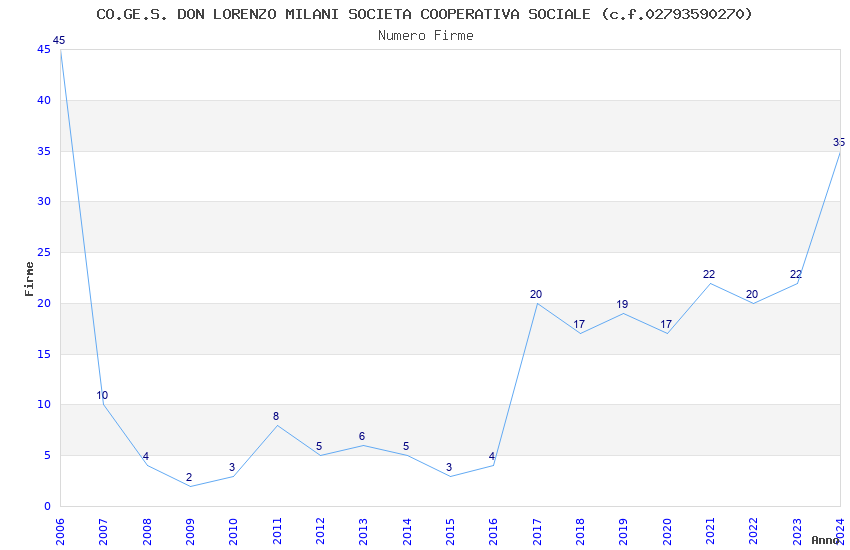850x550 pixels.
Task: Click y-axis tick label 45
Action: [x=44, y=49]
